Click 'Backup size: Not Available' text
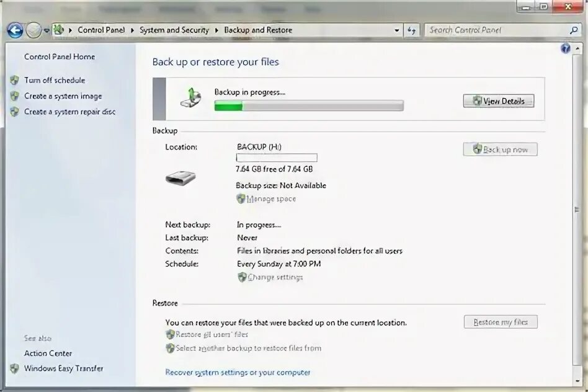 [x=281, y=185]
